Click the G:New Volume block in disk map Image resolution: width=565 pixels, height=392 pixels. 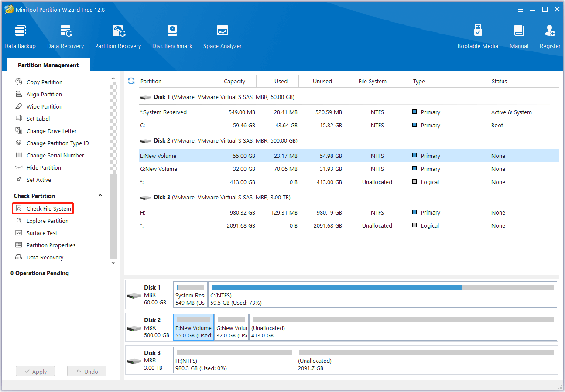tap(231, 327)
